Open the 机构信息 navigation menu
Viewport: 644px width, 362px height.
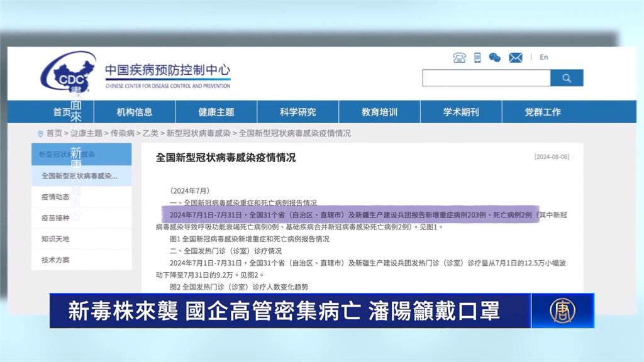click(x=135, y=112)
